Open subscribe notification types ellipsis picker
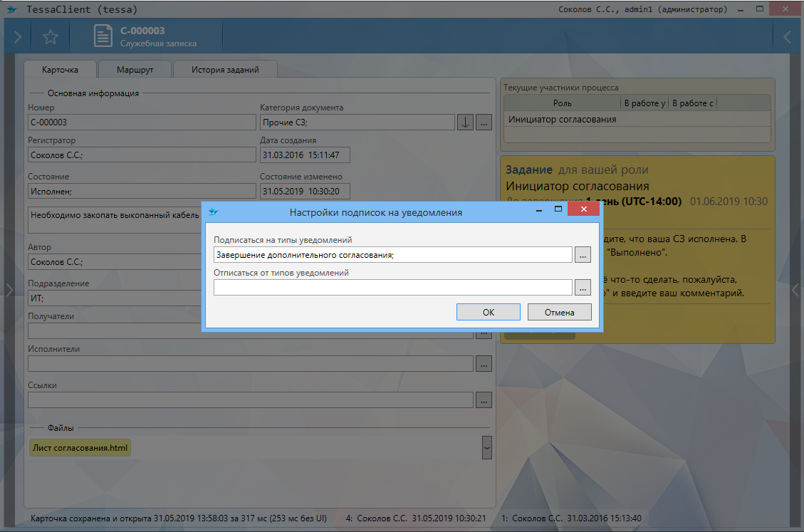 point(583,254)
